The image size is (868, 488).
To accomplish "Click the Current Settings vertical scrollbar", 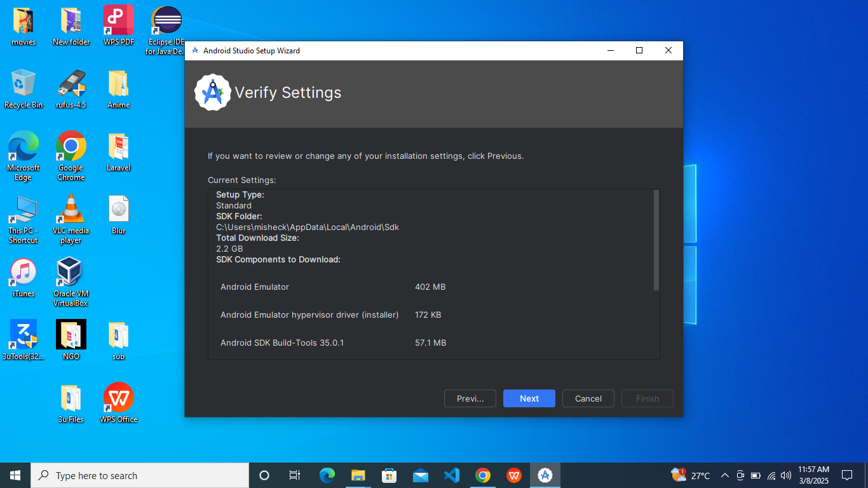I will pos(656,240).
